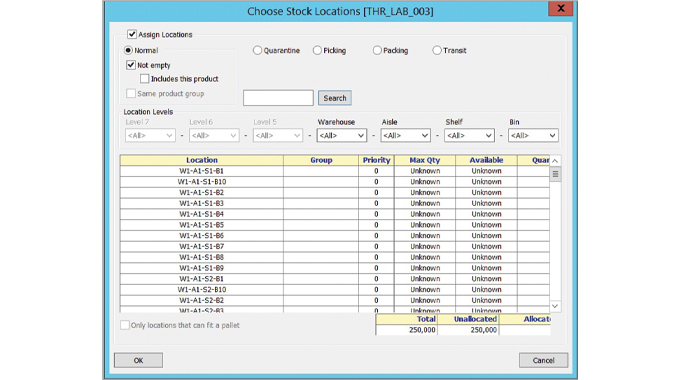Select location row W1-A1-S1-B2
Screen dimensions: 680x380
click(x=335, y=193)
